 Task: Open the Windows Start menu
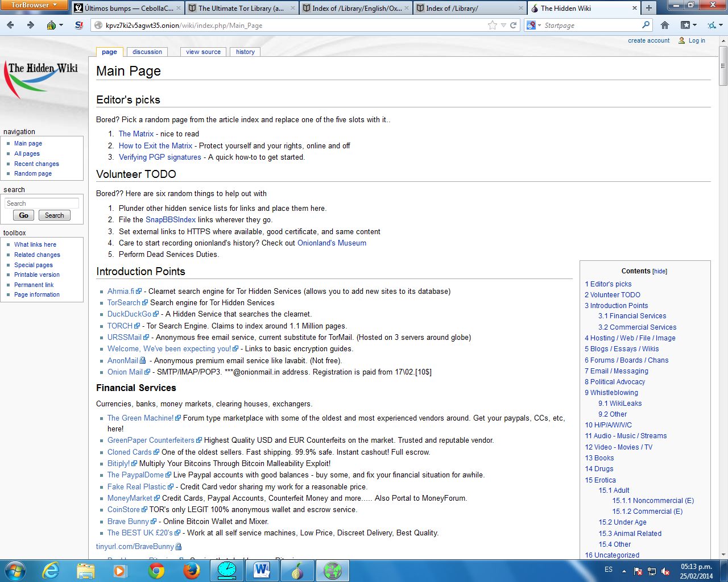coord(15,570)
